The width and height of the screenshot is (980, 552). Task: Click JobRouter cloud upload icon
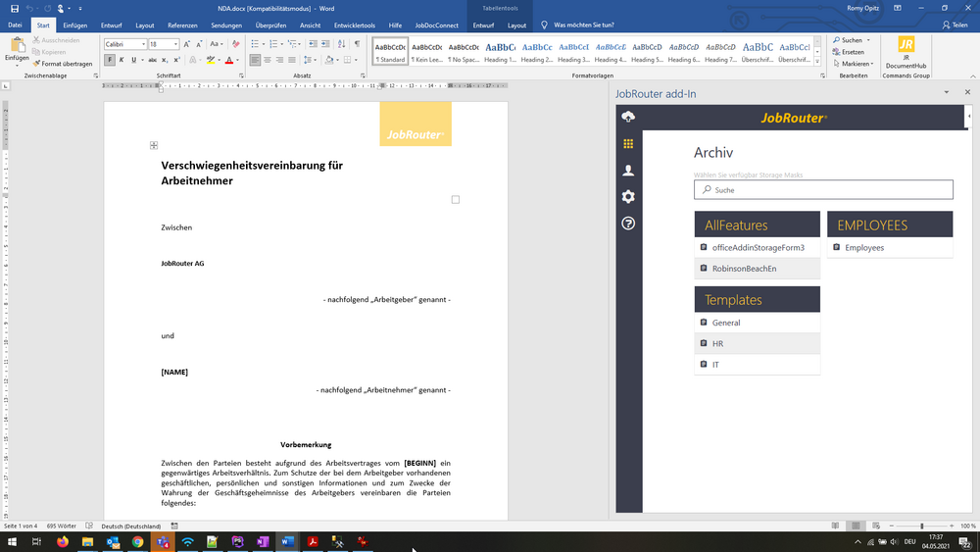[x=628, y=117]
